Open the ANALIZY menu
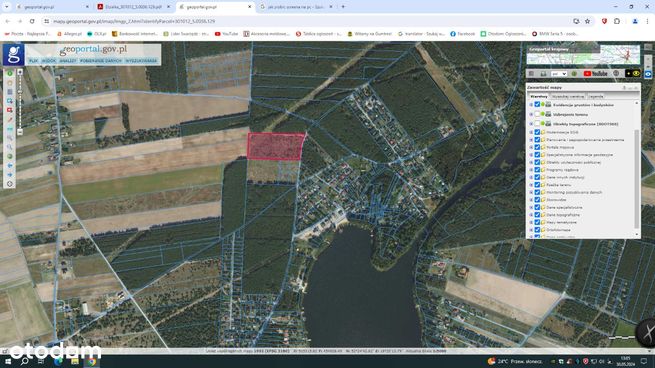This screenshot has width=655, height=368. coord(68,61)
